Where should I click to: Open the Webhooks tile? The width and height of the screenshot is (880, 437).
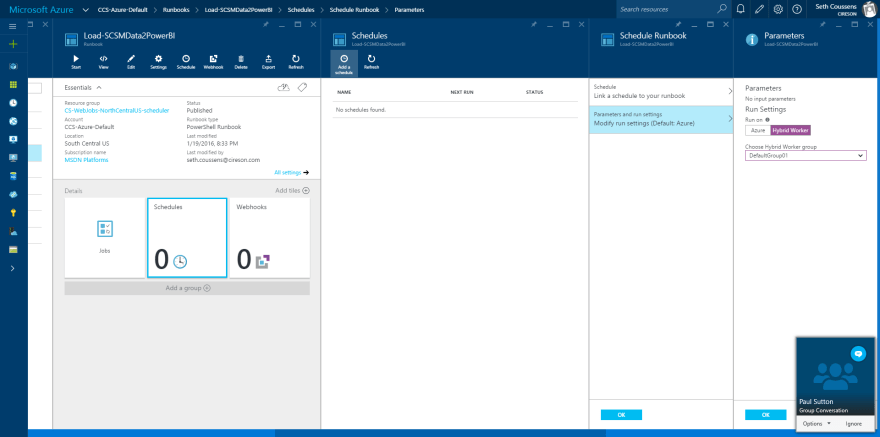click(x=269, y=237)
